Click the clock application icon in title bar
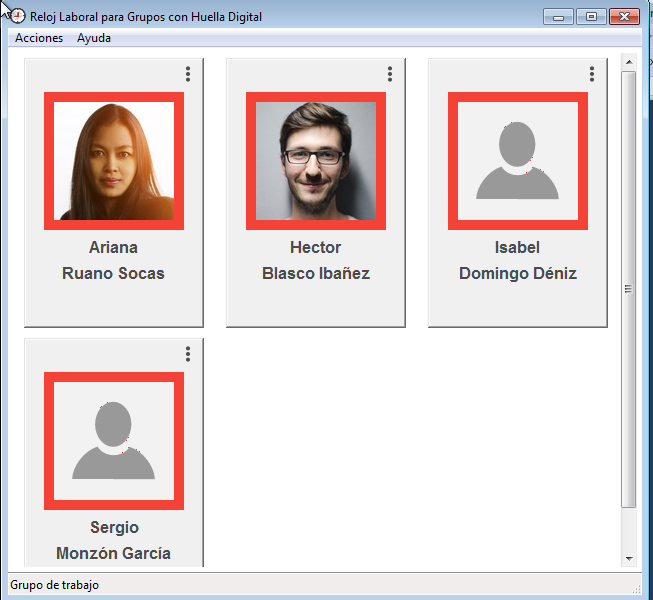653x600 pixels. pyautogui.click(x=17, y=16)
